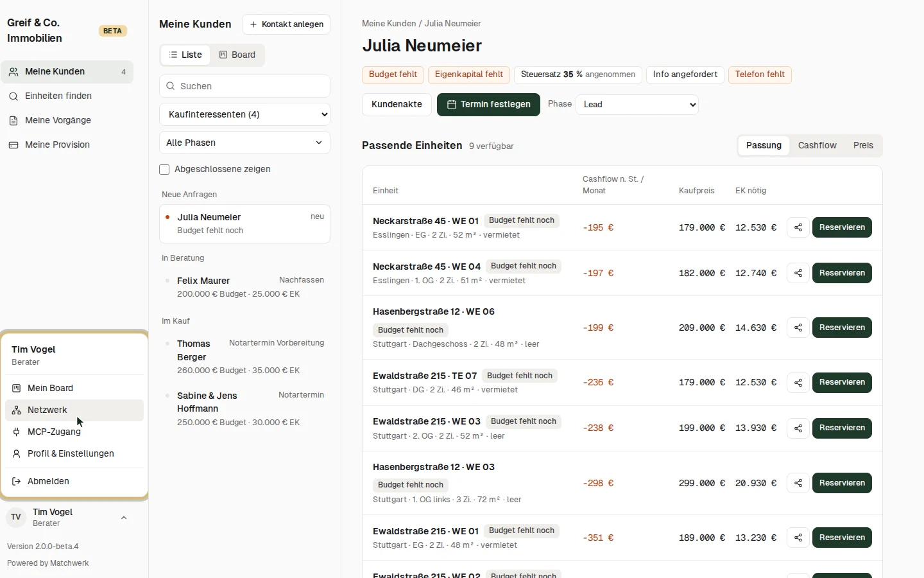
Task: Open Meine Vorgänge page
Action: tap(67, 121)
